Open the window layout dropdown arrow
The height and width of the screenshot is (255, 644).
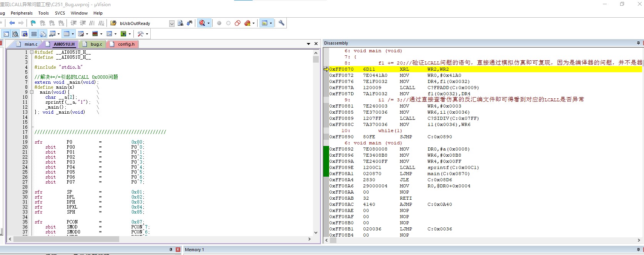[x=271, y=23]
